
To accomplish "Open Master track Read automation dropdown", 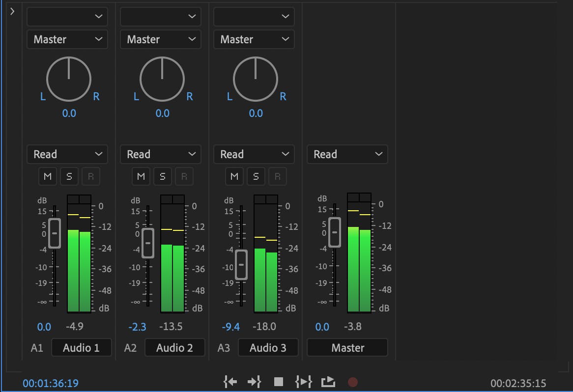I will (x=347, y=154).
